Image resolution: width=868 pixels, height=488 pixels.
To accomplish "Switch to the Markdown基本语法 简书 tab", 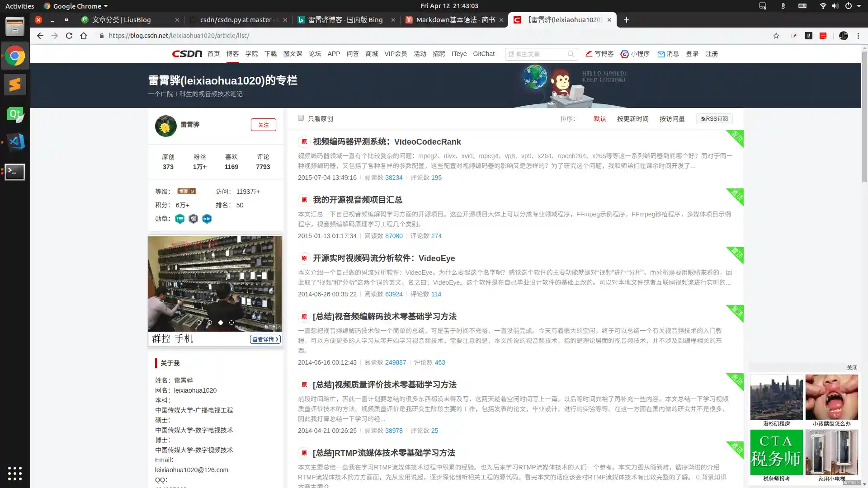I will (x=454, y=20).
